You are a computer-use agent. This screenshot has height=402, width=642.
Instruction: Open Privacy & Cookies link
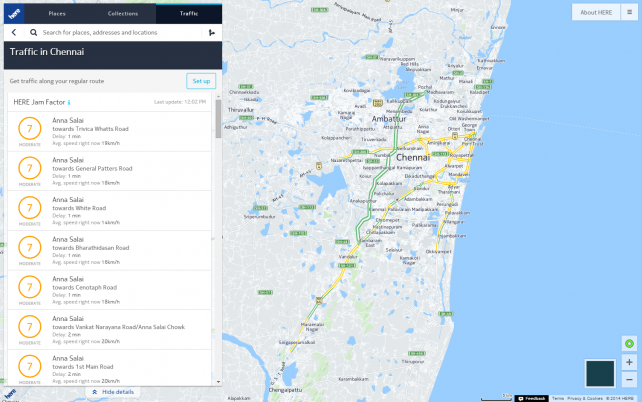585,398
